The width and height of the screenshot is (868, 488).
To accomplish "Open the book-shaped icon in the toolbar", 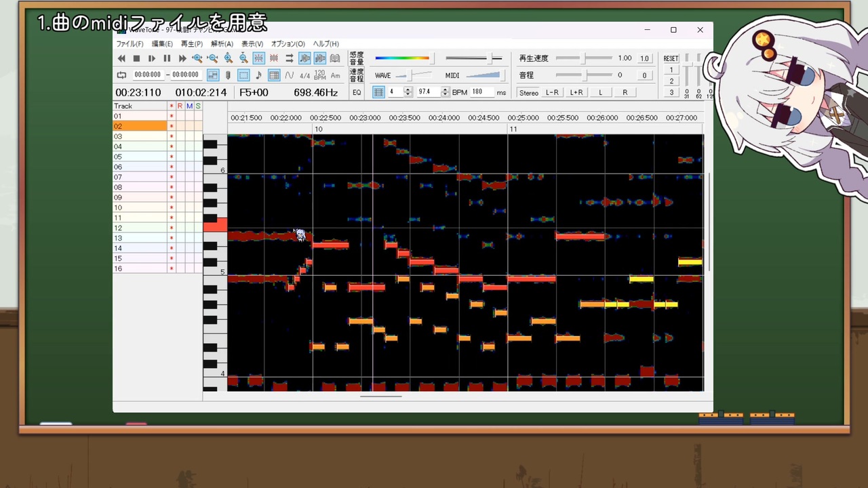I will point(335,59).
